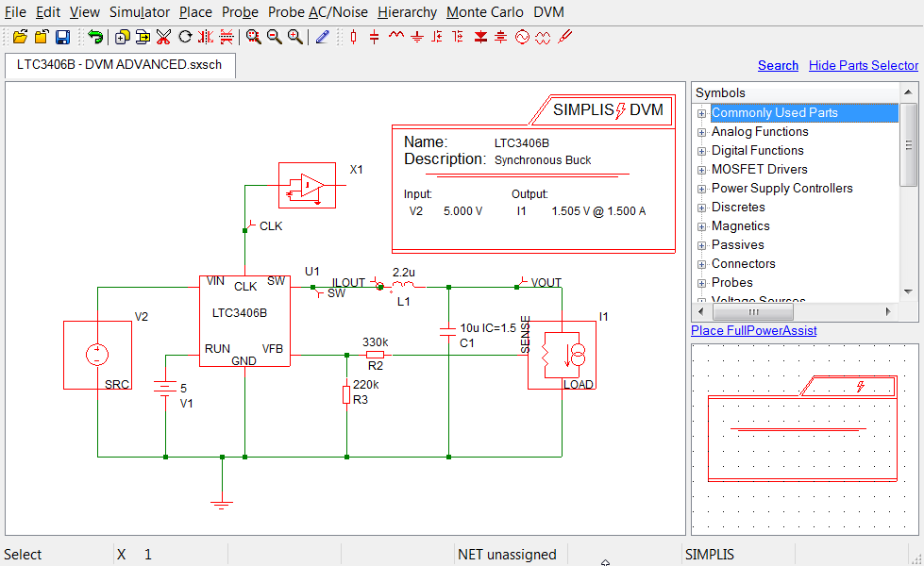Open the Simulator menu

(x=140, y=12)
